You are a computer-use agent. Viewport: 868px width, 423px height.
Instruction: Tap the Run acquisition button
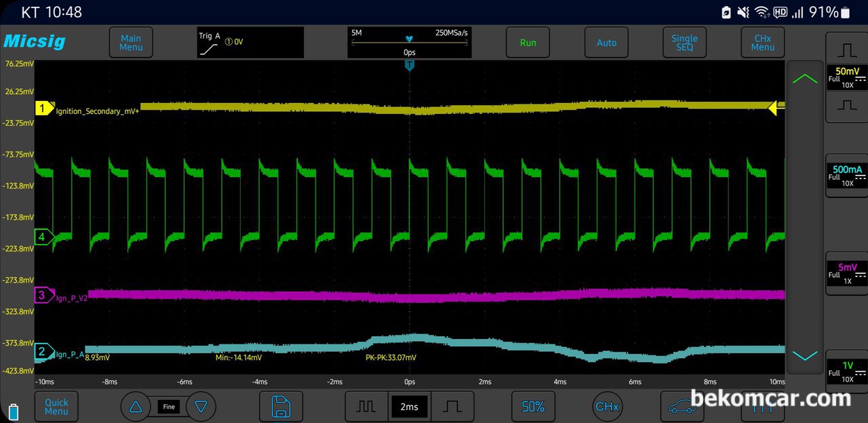click(x=528, y=43)
